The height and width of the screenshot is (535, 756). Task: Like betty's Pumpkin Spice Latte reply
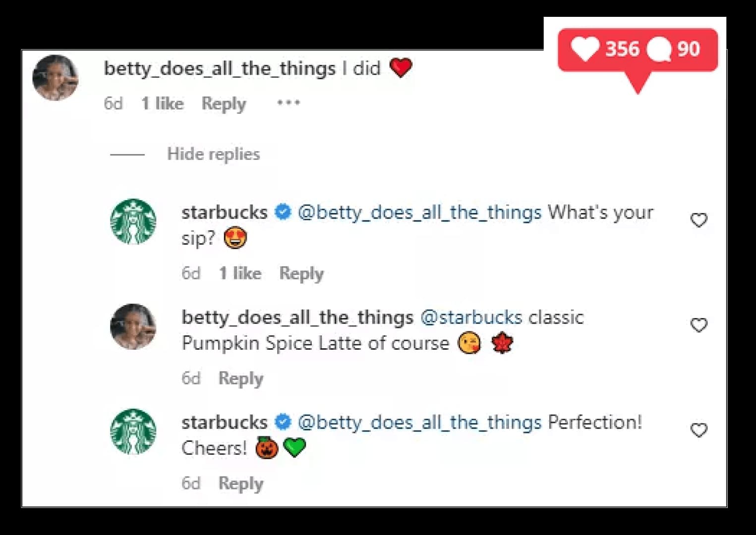699,324
